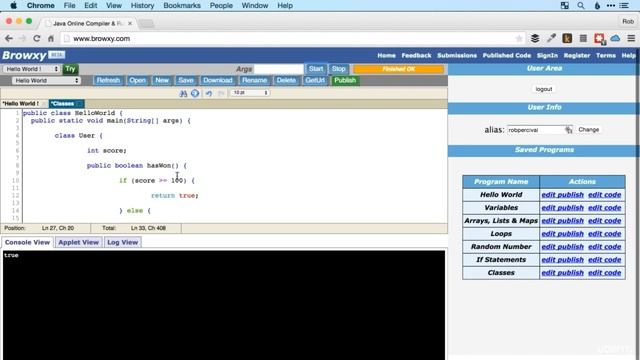
Task: Click the browser forward arrow
Action: click(x=22, y=38)
